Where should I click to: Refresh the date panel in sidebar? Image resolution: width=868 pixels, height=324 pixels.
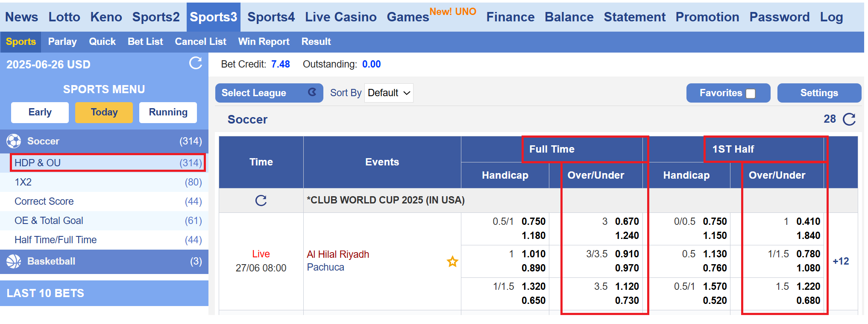196,63
